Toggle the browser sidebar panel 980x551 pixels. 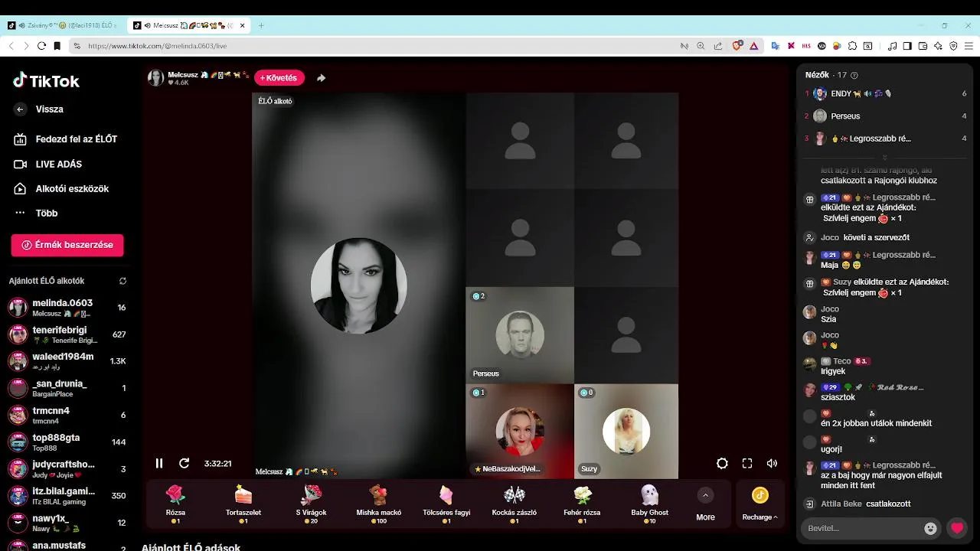pyautogui.click(x=907, y=46)
